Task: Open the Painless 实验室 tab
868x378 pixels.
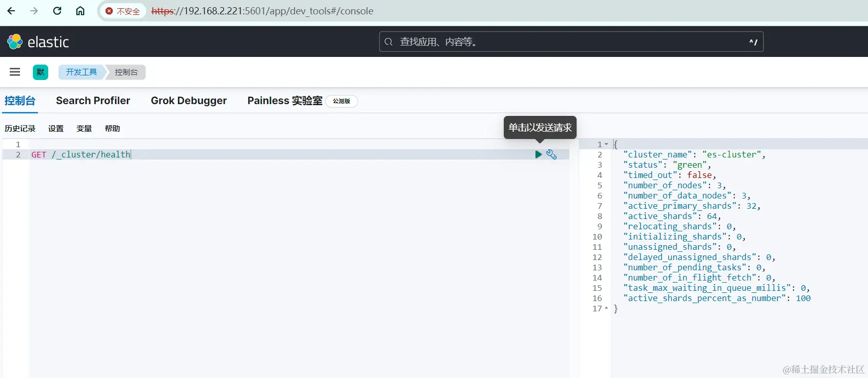Action: (x=285, y=101)
